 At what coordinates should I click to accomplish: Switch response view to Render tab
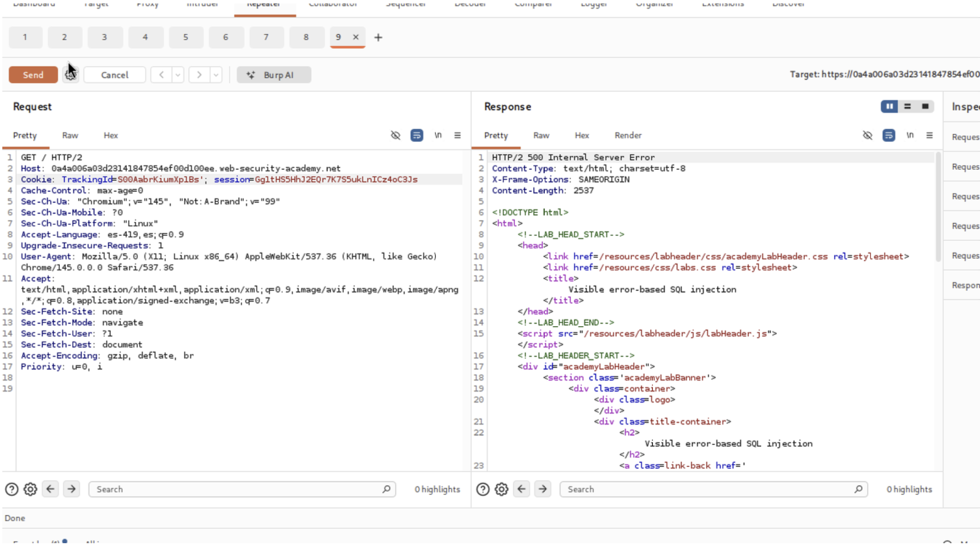click(627, 136)
